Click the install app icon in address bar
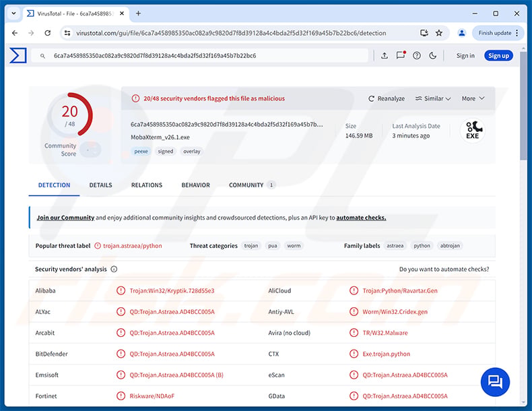532x411 pixels. pyautogui.click(x=424, y=33)
